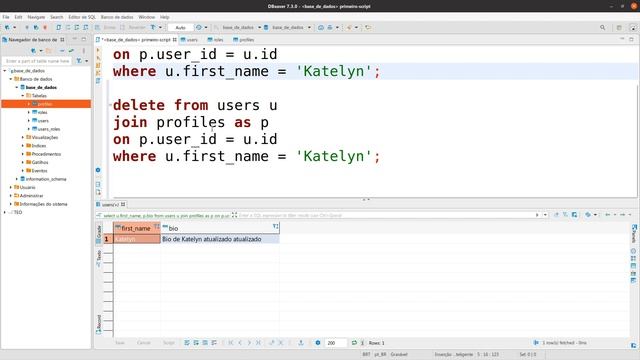Click the next row navigation arrow

point(249,343)
